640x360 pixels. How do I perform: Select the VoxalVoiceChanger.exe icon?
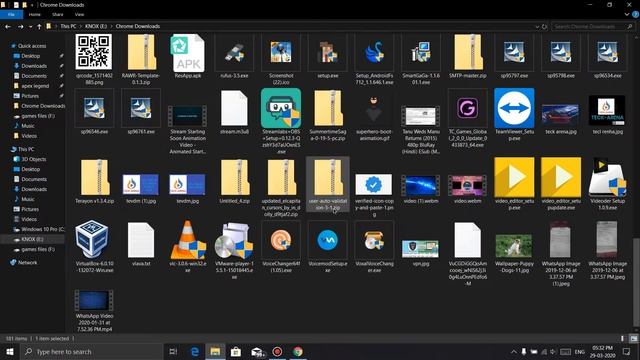click(374, 240)
